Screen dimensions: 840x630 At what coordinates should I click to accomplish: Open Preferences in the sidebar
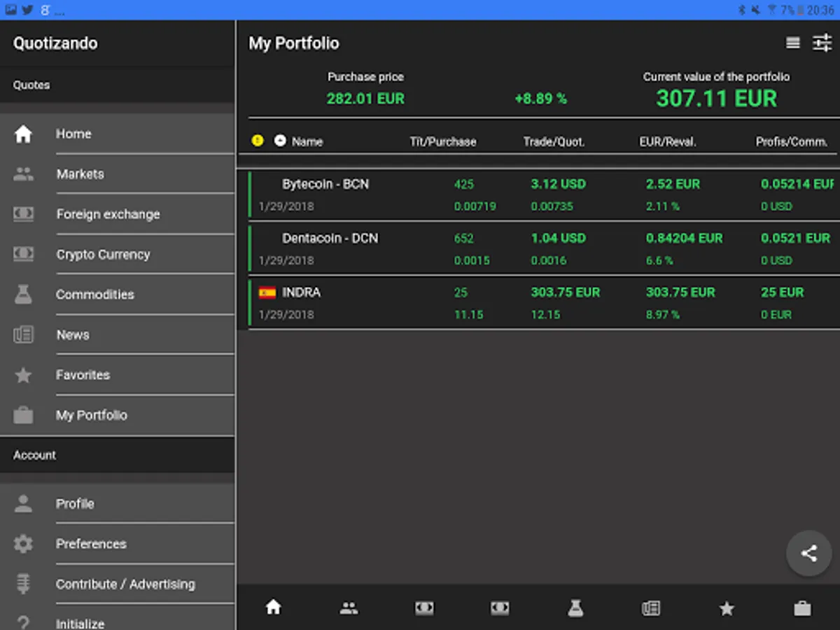pos(117,544)
